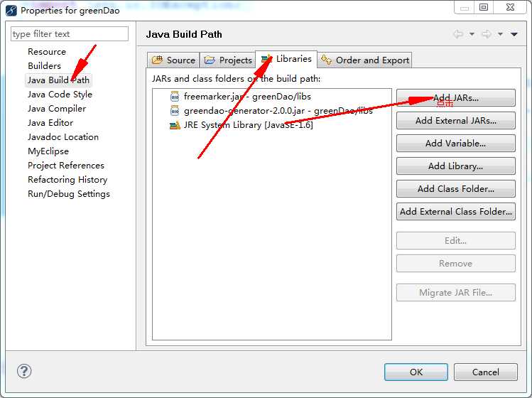Switch to the Projects tab
Image resolution: width=532 pixels, height=398 pixels.
(228, 60)
